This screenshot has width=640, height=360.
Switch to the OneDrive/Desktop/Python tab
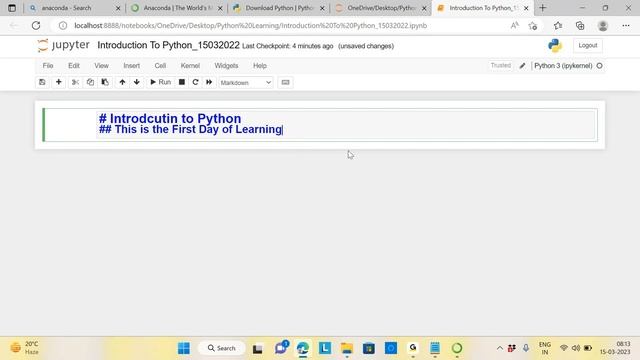tap(380, 8)
